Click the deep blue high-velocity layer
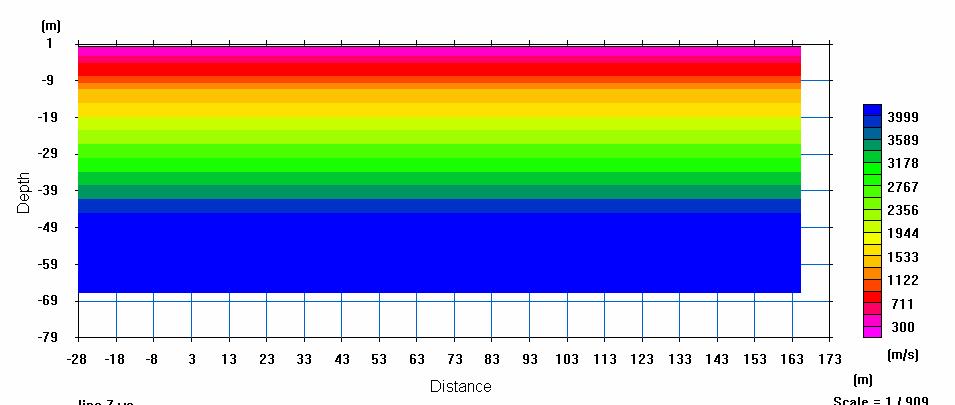955x405 pixels. [439, 253]
